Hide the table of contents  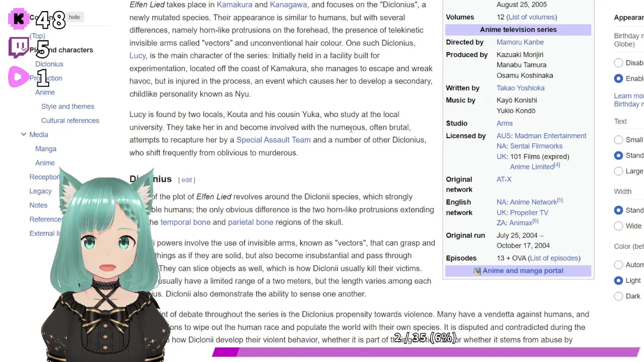pos(74,17)
